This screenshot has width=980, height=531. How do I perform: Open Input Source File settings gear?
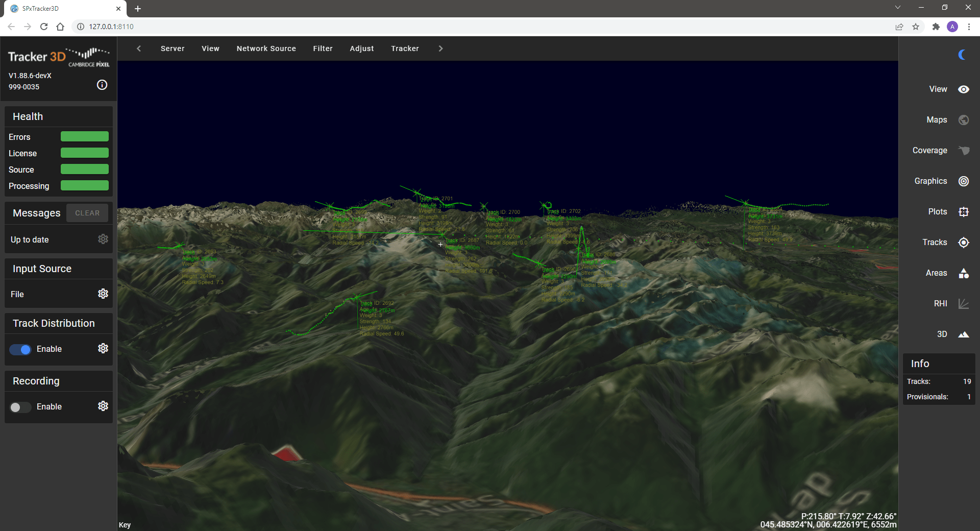point(103,294)
